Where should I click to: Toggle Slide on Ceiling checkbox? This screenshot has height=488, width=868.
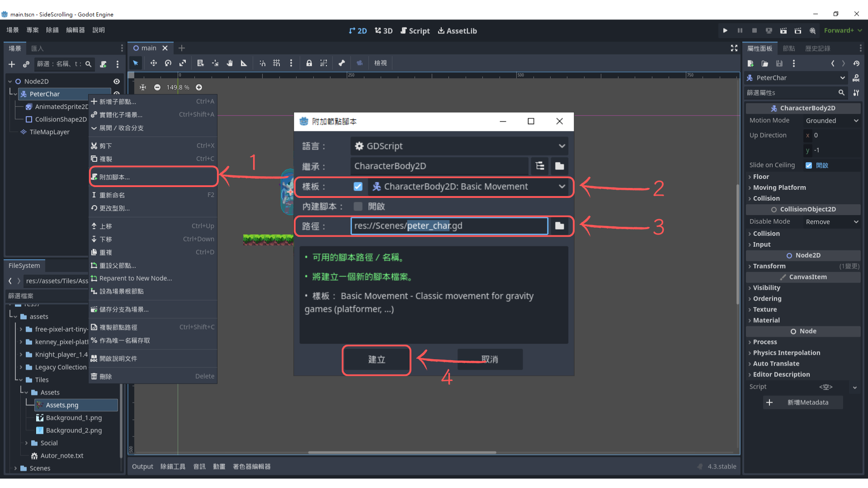click(x=809, y=165)
